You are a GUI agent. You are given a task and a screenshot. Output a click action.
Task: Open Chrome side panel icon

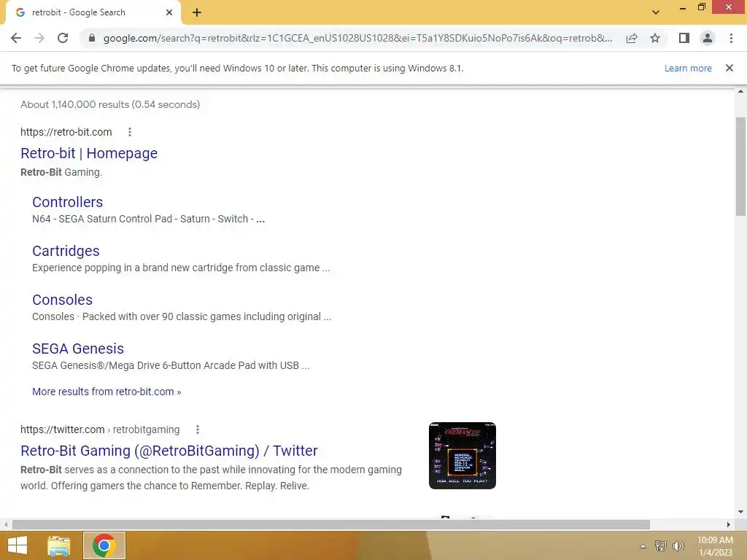coord(684,38)
